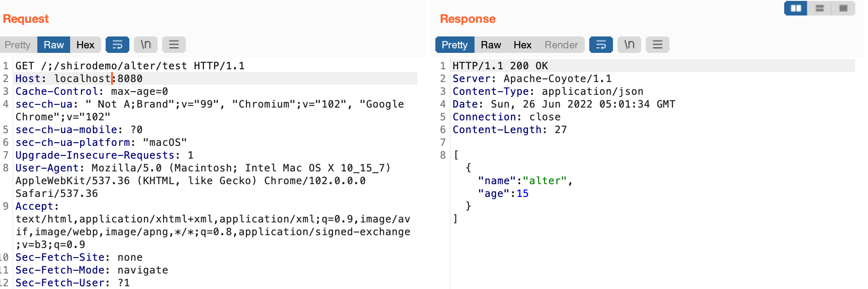Image resolution: width=868 pixels, height=289 pixels.
Task: Click the Host header line in request
Action: pos(79,78)
